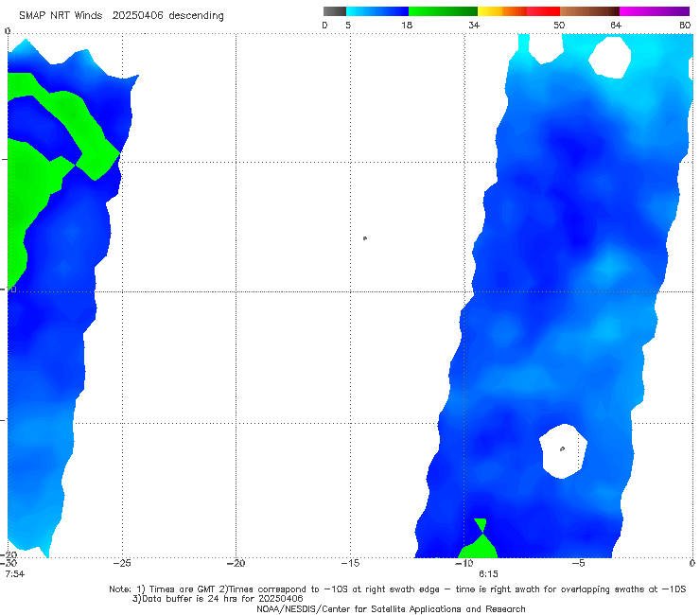This screenshot has height=615, width=700.
Task: Click the yellow-to-red segment of the colorbar
Action: click(x=518, y=11)
